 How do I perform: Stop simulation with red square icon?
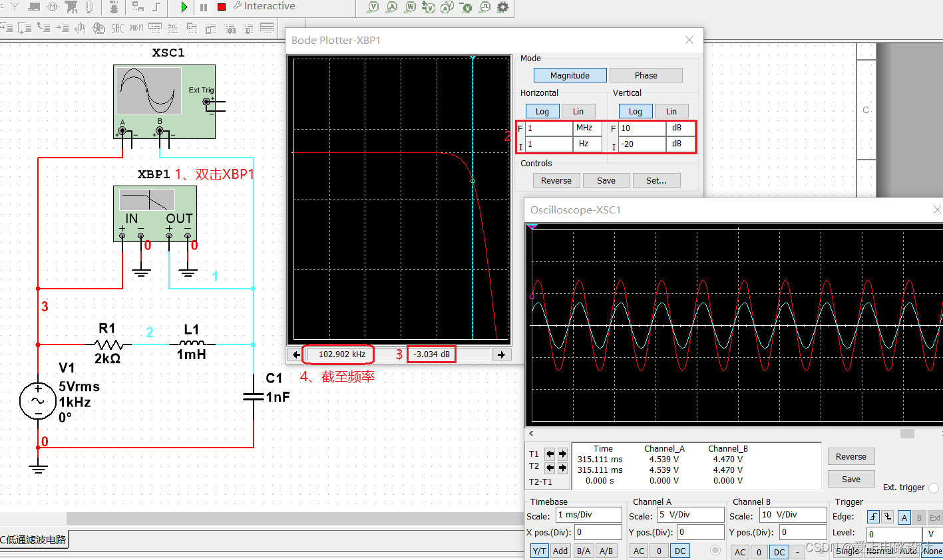[x=222, y=7]
